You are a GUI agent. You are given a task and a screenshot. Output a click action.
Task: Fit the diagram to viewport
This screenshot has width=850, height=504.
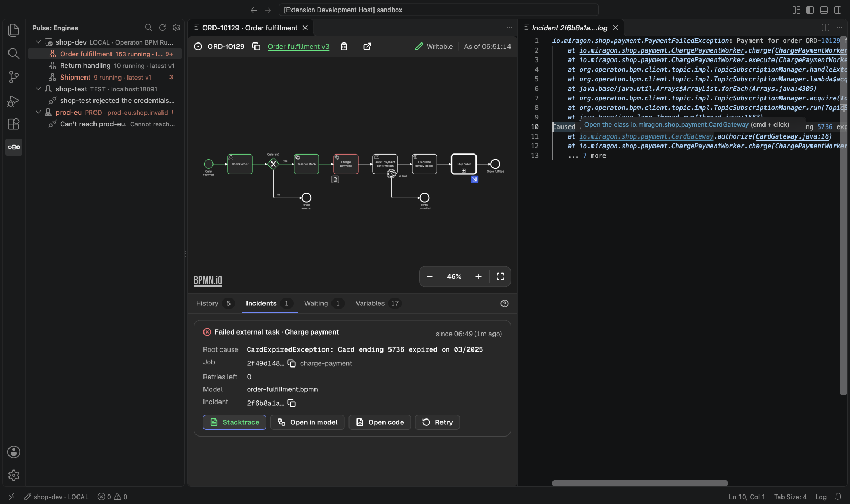pos(500,277)
